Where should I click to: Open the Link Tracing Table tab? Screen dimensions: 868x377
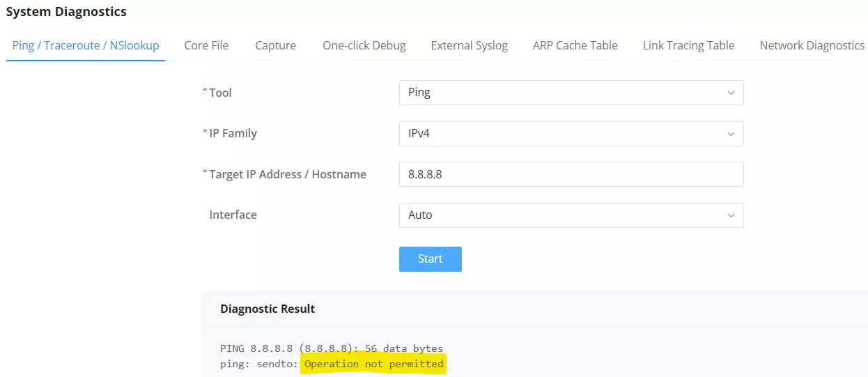pos(688,45)
